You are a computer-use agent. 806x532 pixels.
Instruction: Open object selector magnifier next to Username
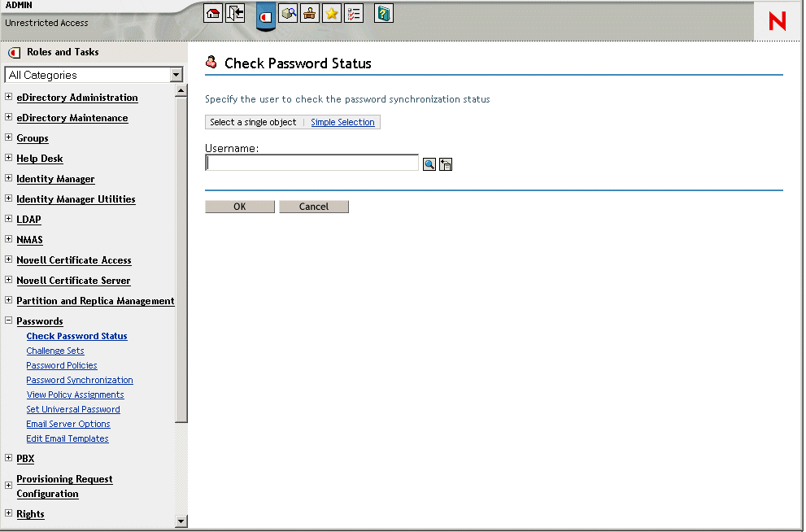pos(429,164)
